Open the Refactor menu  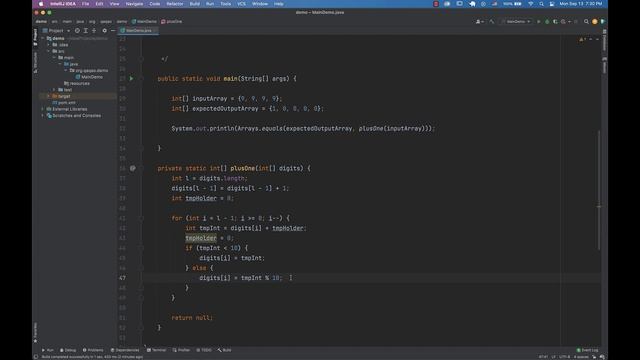[x=175, y=4]
